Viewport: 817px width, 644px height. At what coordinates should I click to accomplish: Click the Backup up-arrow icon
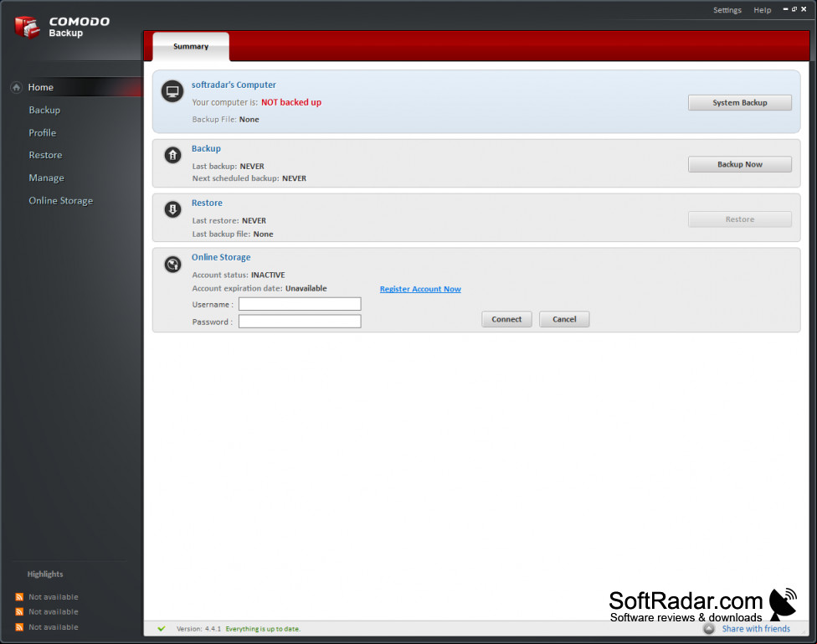(173, 155)
